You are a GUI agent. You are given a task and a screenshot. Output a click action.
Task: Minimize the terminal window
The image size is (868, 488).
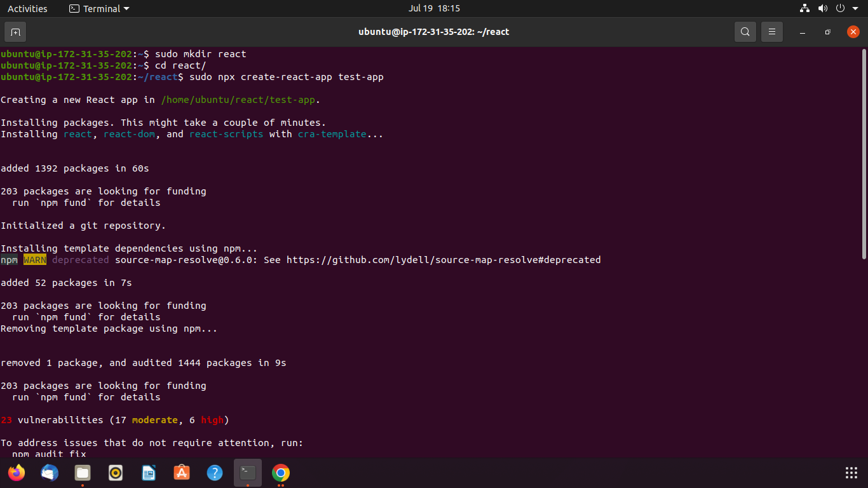click(x=803, y=32)
